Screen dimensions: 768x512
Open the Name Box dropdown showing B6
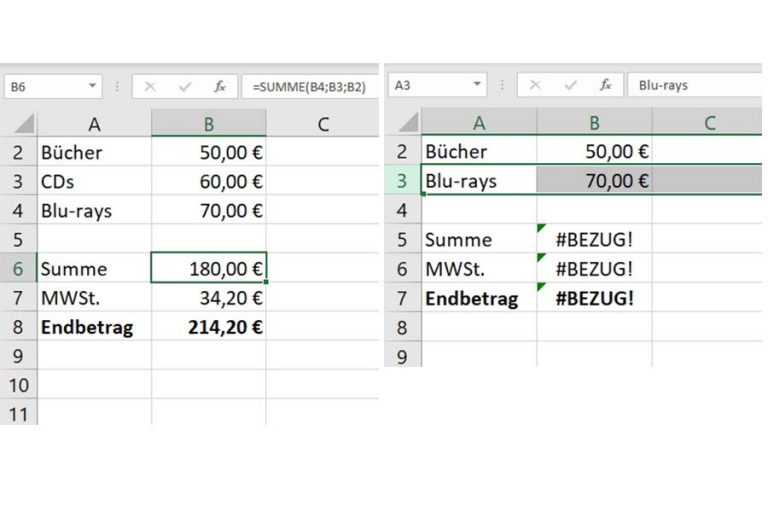point(94,87)
